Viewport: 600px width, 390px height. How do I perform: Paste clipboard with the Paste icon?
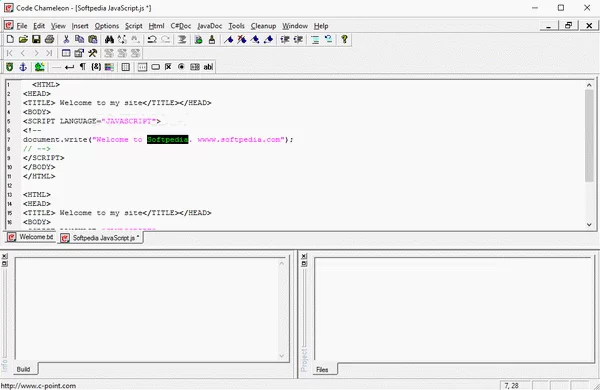point(92,39)
